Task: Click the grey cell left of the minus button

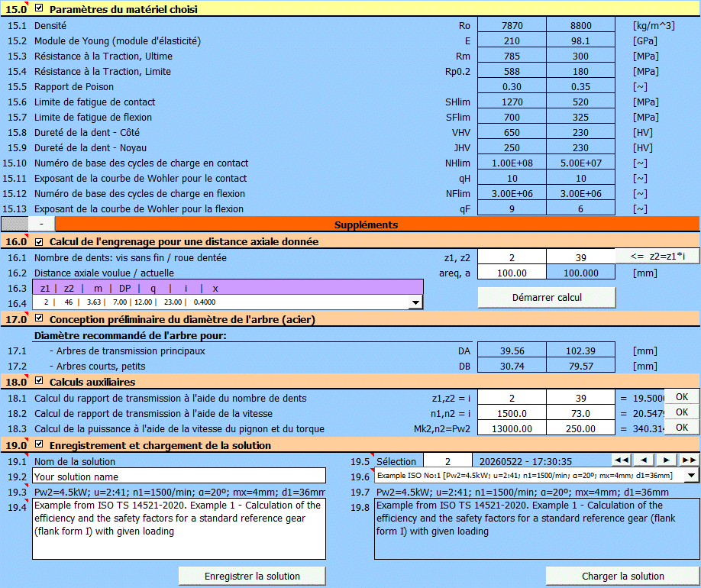Action: (15, 224)
